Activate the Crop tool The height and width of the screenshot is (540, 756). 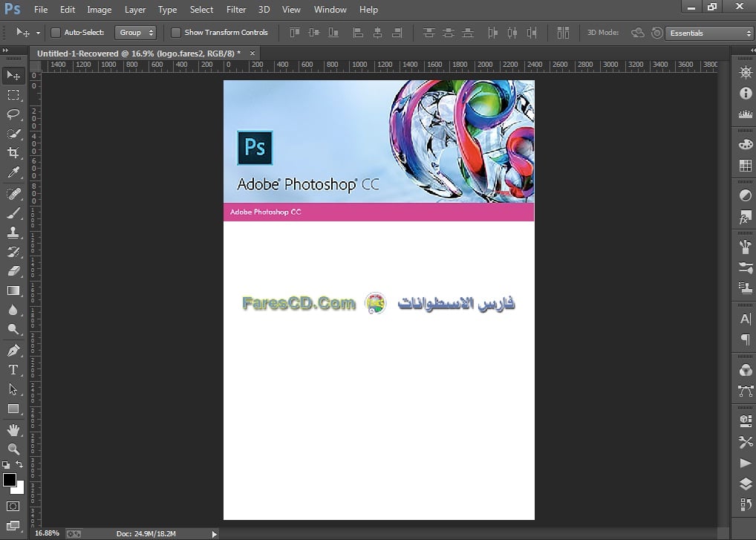click(13, 153)
